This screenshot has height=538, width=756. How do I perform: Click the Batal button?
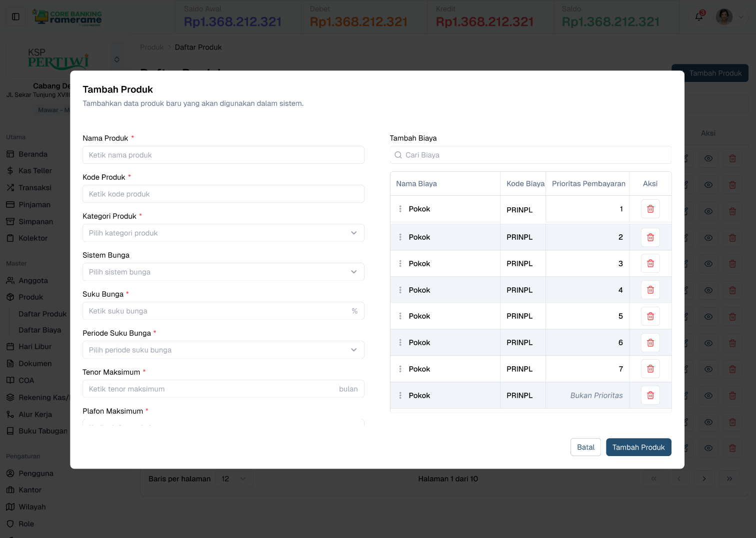coord(585,447)
